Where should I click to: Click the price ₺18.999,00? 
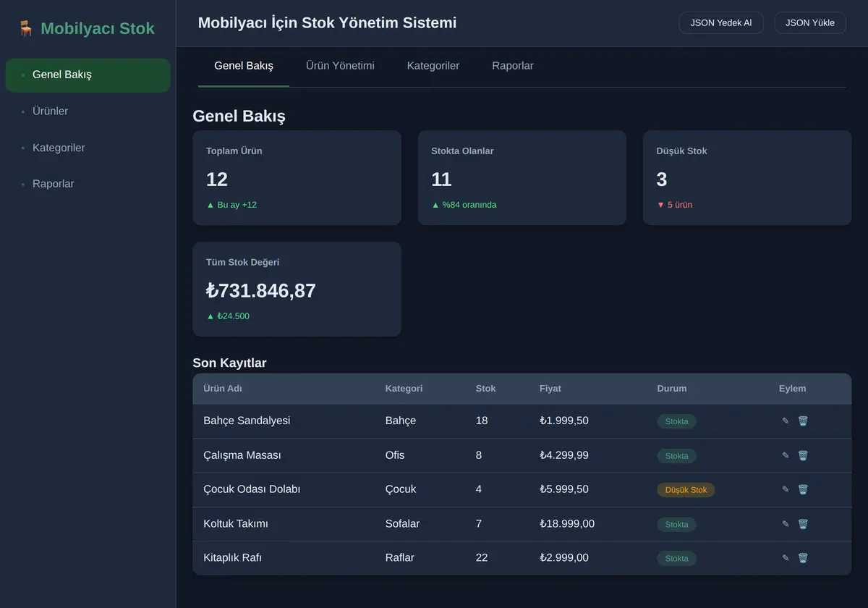(567, 524)
